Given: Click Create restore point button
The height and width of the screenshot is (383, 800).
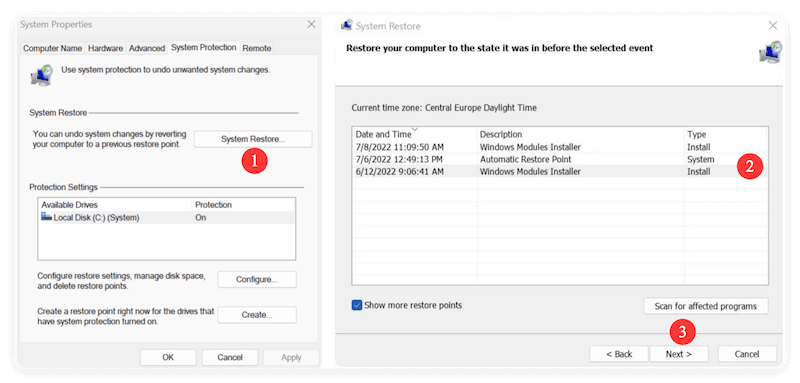Looking at the screenshot, I should pyautogui.click(x=257, y=315).
